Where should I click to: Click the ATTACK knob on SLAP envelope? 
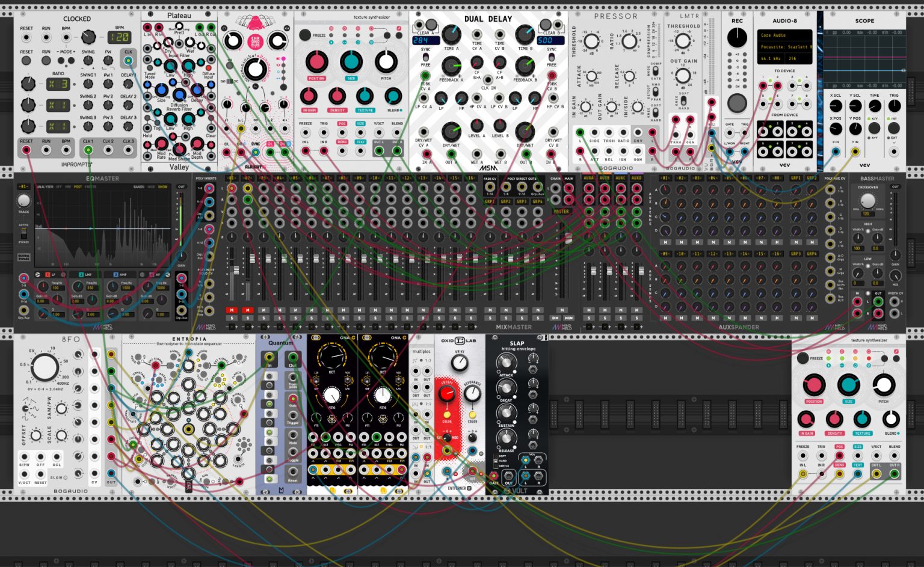coord(506,362)
